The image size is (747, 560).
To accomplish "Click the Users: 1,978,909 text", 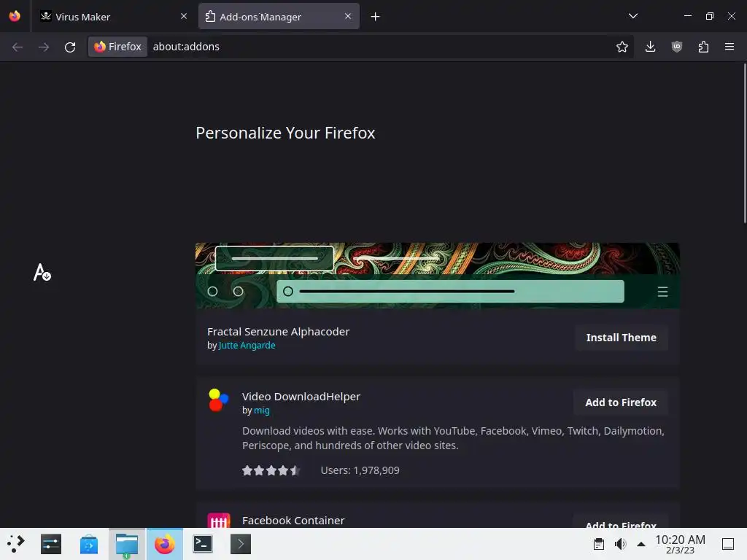I will pos(360,470).
